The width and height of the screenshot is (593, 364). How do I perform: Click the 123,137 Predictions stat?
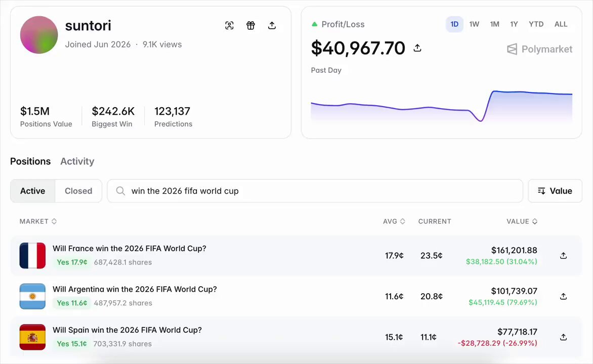173,116
